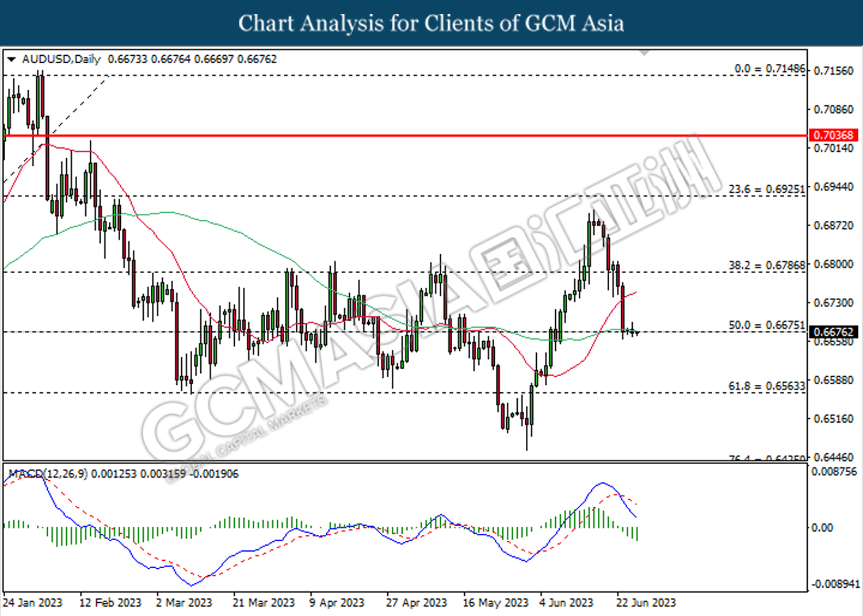Click the MACD(12,26,9) indicator label
Screen dimensions: 863x616
48,474
